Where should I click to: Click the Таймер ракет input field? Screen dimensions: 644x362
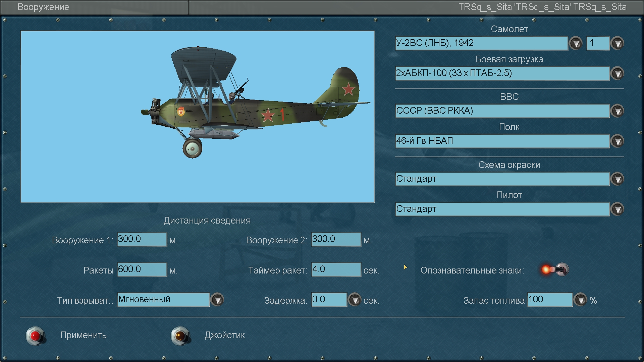tap(336, 269)
